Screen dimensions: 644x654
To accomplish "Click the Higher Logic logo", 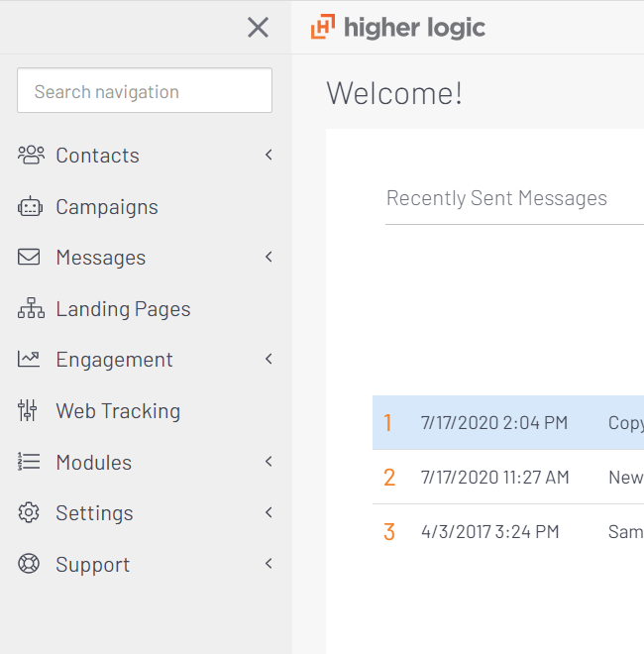I will click(x=398, y=27).
